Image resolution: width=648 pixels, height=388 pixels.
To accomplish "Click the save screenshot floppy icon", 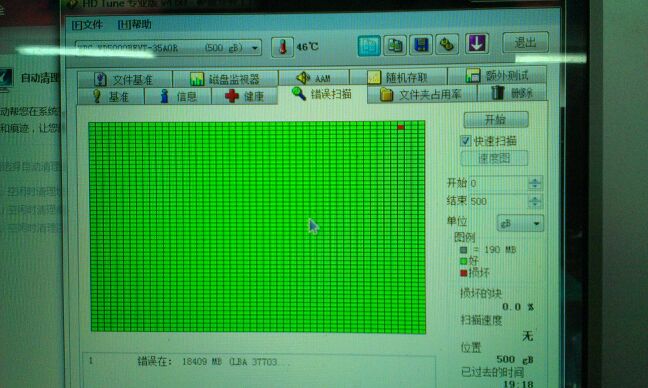I will [x=420, y=45].
